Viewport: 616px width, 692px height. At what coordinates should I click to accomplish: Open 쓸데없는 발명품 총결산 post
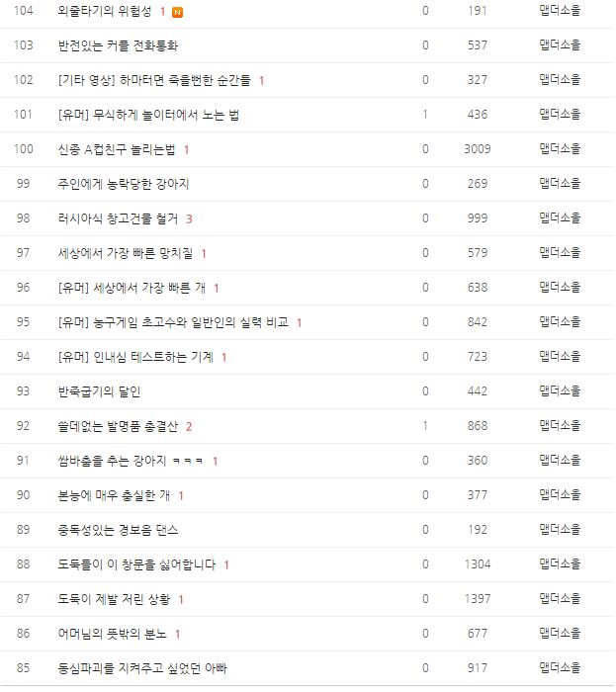[x=118, y=426]
